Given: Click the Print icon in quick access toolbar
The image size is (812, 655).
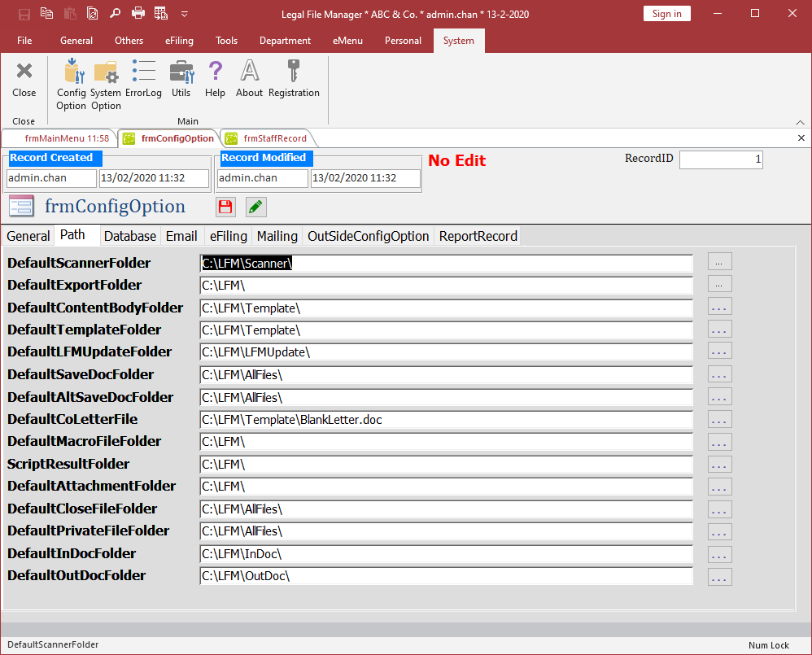Looking at the screenshot, I should tap(138, 14).
